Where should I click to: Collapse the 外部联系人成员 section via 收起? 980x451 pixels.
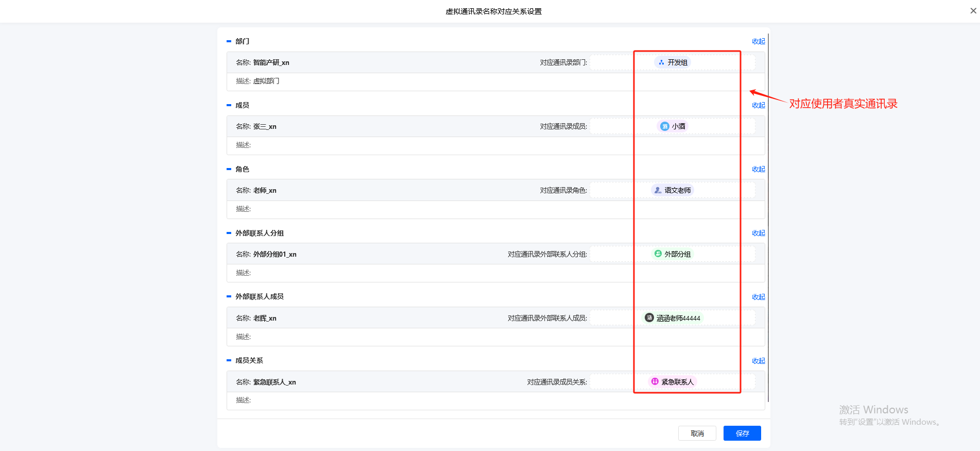[758, 297]
